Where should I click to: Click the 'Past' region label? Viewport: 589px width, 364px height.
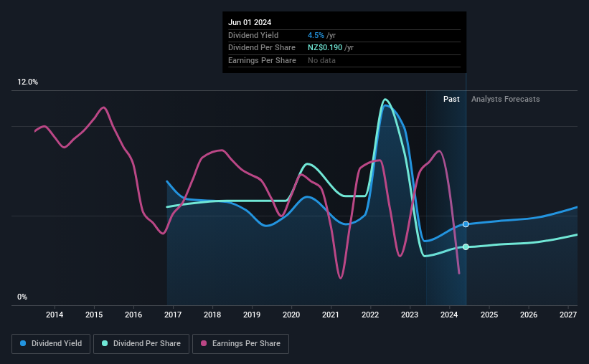(x=451, y=99)
